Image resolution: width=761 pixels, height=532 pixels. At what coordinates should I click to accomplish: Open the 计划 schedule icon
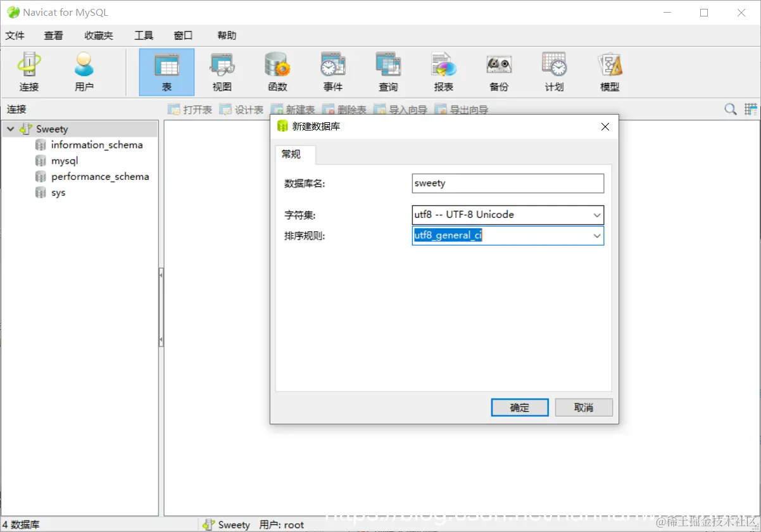coord(555,72)
